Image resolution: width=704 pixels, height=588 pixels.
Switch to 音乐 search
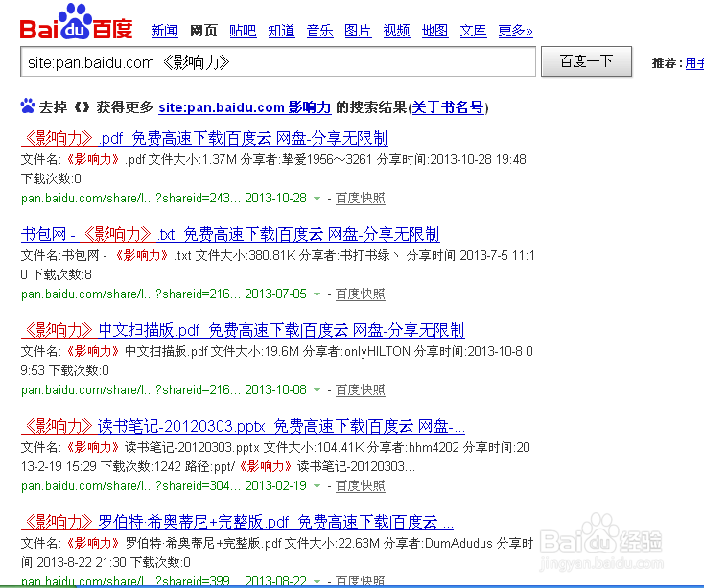tap(319, 31)
